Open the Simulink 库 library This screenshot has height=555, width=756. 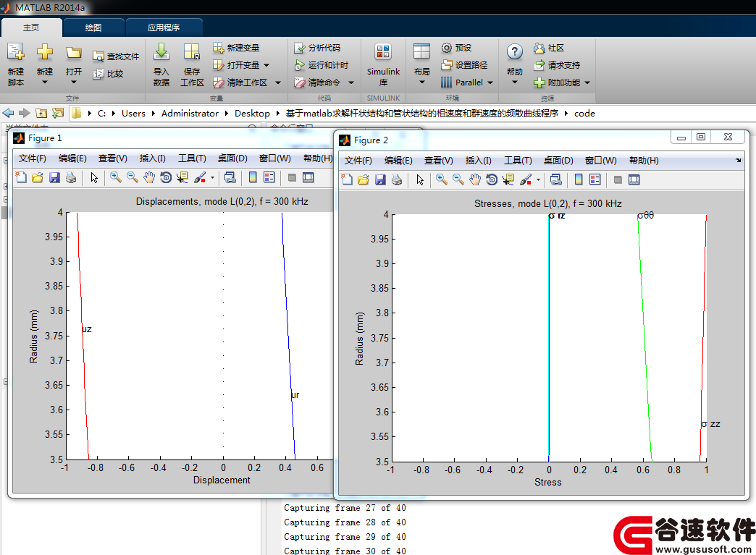tap(383, 64)
